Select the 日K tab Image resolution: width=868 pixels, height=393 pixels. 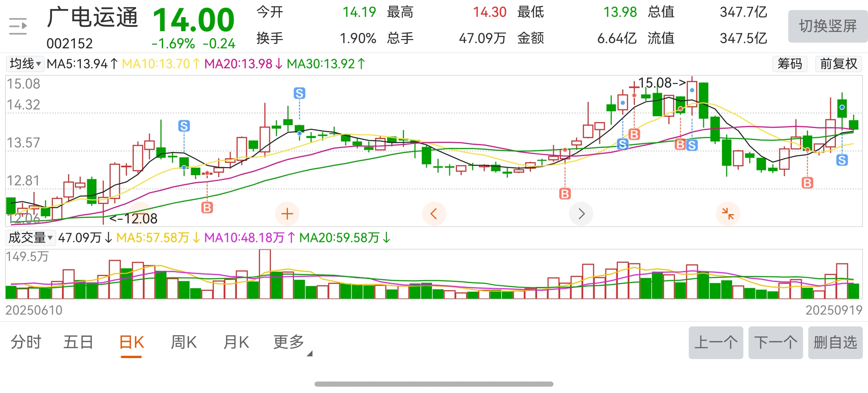click(131, 343)
